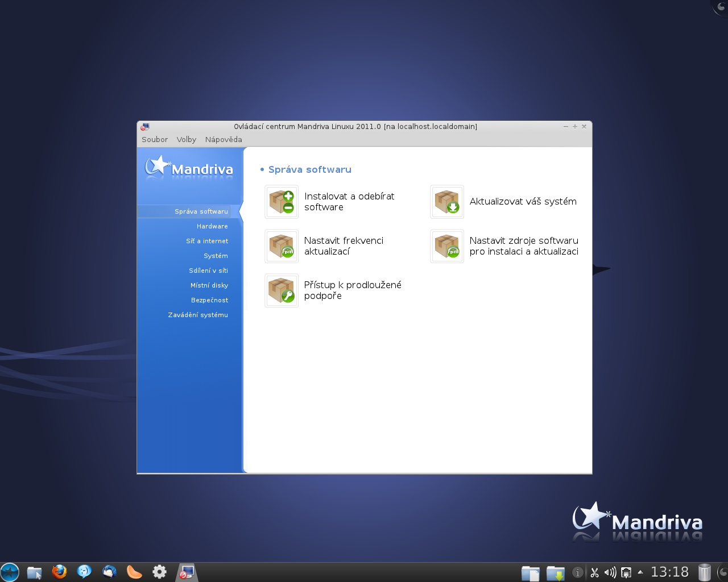Click Nastavit frekvenci aktualizací label
The height and width of the screenshot is (582, 728).
tap(344, 246)
